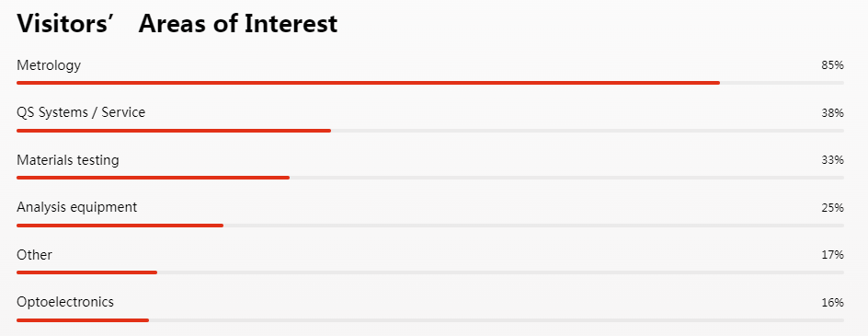Click the Analysis equipment label
The image size is (868, 336).
click(77, 208)
